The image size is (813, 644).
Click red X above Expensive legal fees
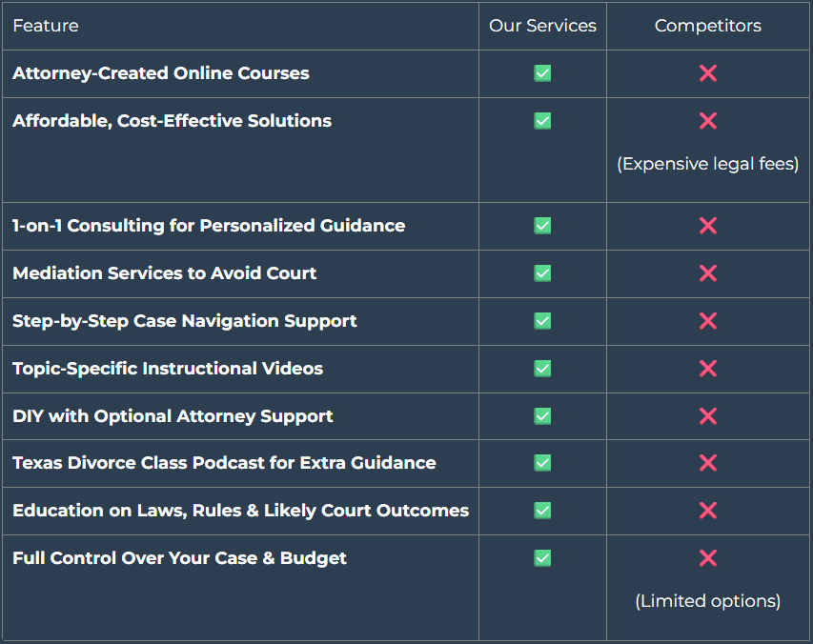pyautogui.click(x=707, y=121)
